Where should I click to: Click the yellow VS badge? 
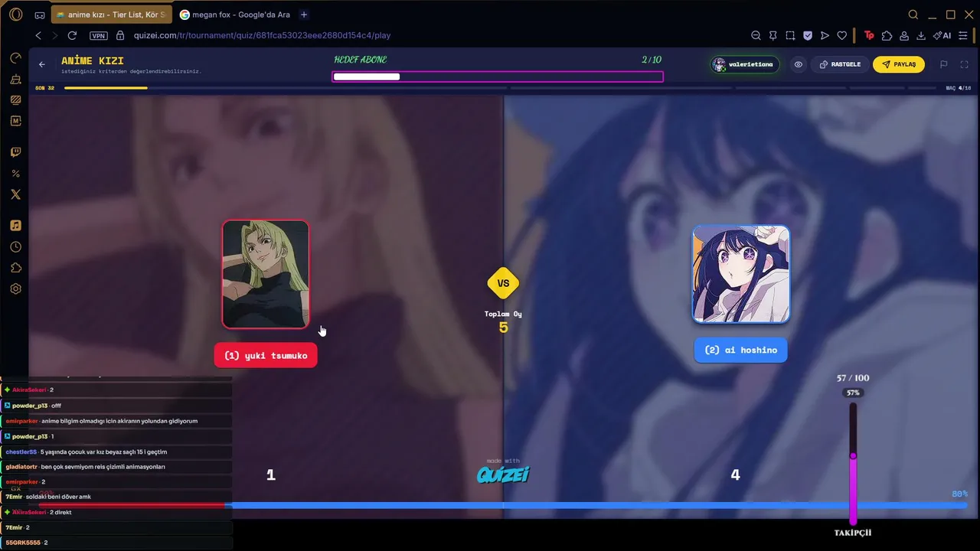point(503,283)
